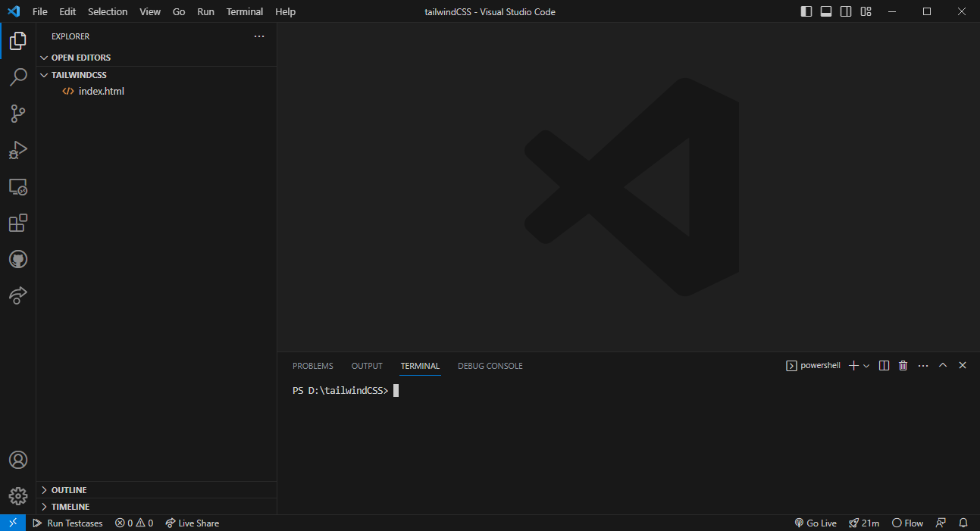Click Run Testcases in status bar
980x531 pixels.
67,523
